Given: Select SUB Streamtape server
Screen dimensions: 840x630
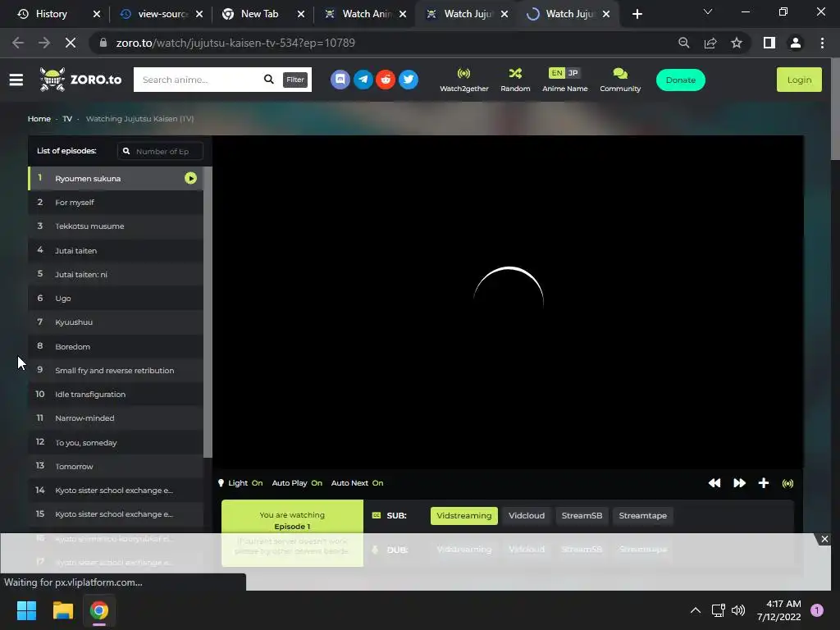Looking at the screenshot, I should click(643, 515).
